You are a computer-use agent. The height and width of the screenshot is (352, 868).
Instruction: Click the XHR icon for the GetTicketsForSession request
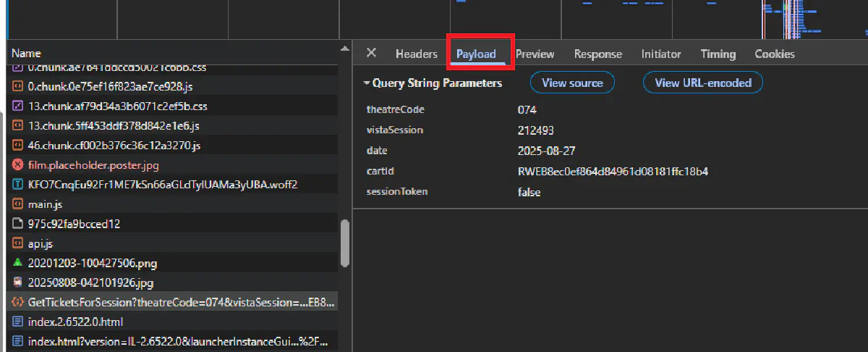point(18,302)
